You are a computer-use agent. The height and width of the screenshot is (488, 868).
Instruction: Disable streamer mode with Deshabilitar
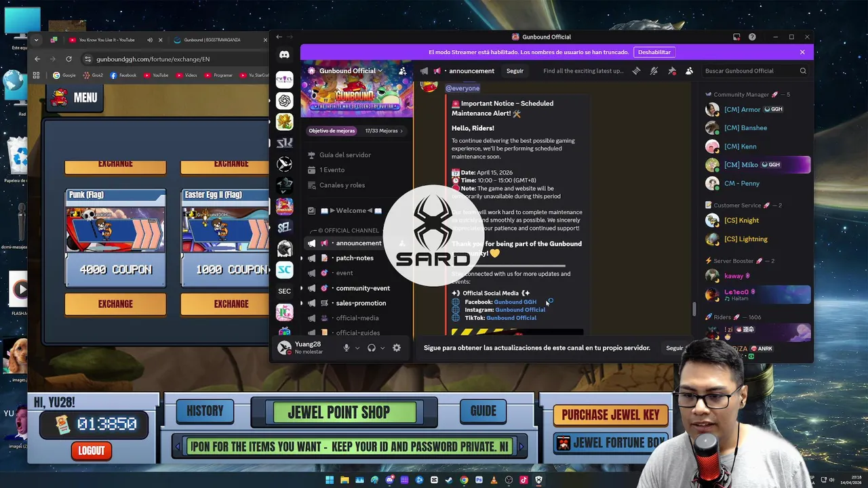654,52
